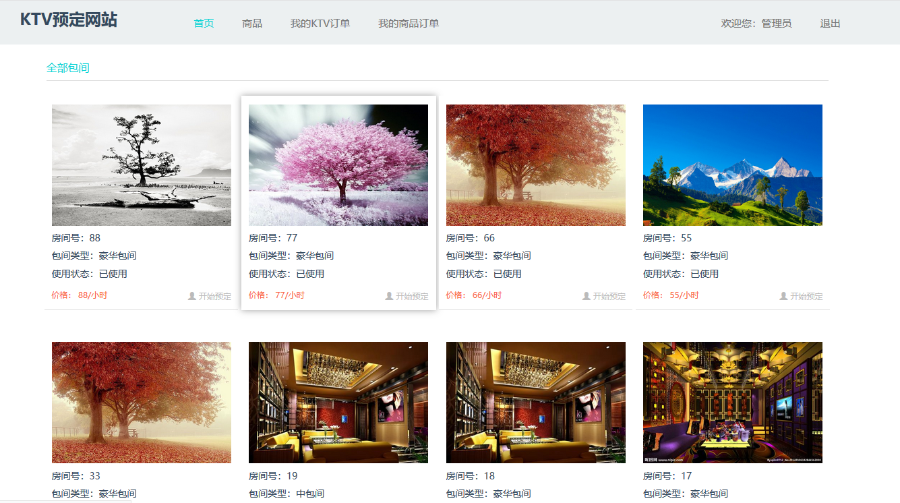Click the 房间号: 66 text
The image size is (900, 503).
tap(470, 238)
